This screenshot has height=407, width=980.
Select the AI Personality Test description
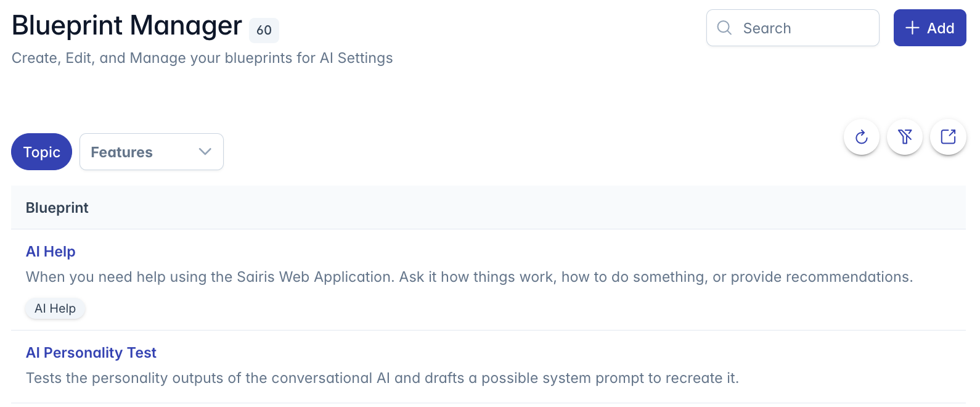(x=382, y=378)
